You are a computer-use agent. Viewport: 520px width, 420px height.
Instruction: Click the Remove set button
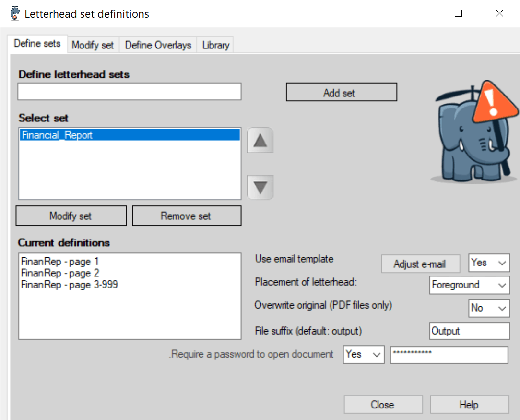pyautogui.click(x=186, y=216)
